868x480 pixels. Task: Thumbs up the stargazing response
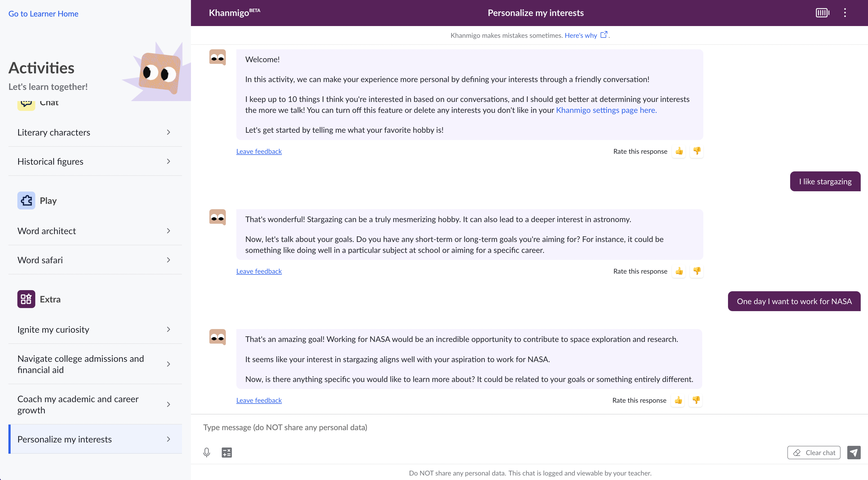click(679, 271)
